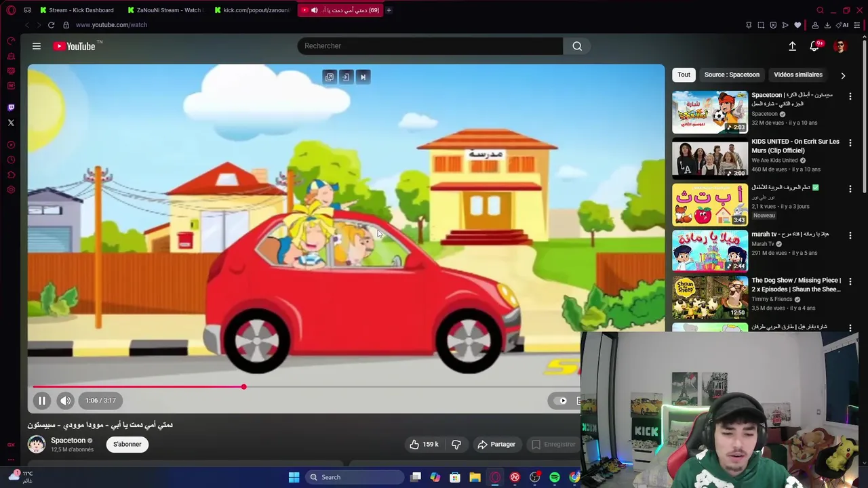Open the Spacetoon channel name link
Screen dimensions: 868x488
(x=68, y=441)
